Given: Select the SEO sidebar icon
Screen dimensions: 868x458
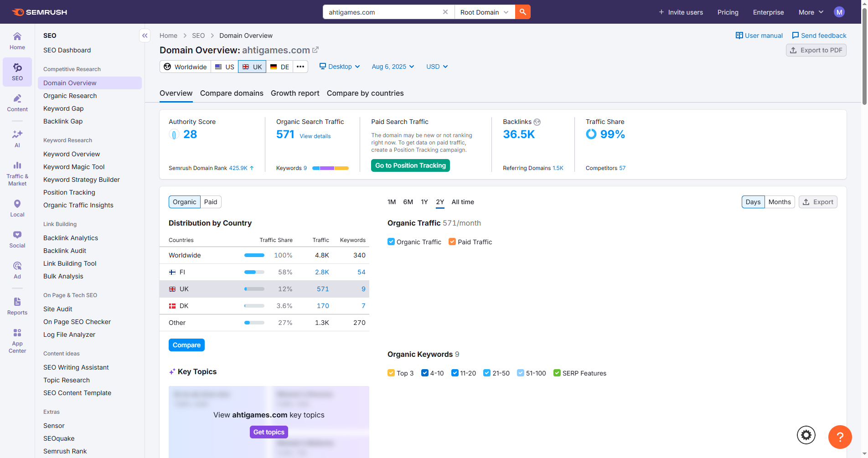Looking at the screenshot, I should tap(17, 72).
